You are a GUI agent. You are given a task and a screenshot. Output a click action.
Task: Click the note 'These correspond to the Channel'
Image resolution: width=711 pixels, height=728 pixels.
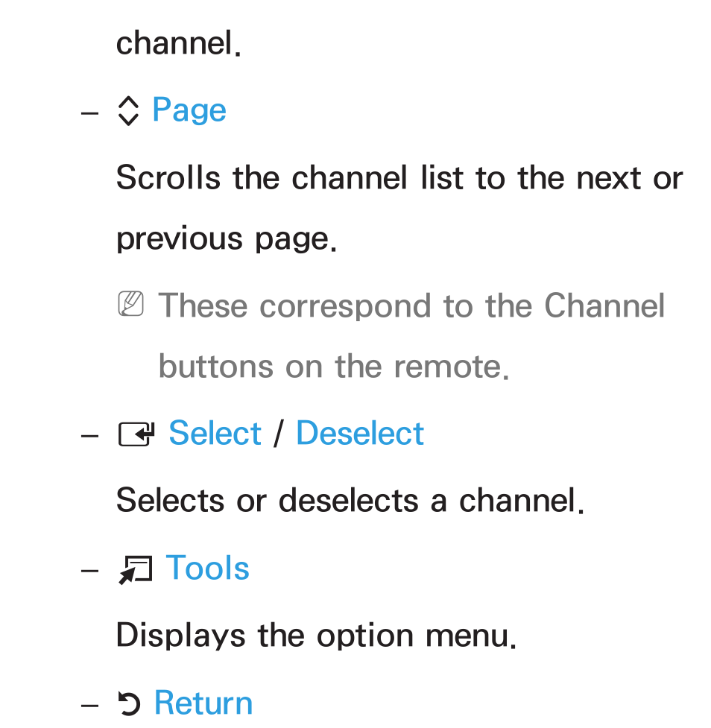point(411,306)
